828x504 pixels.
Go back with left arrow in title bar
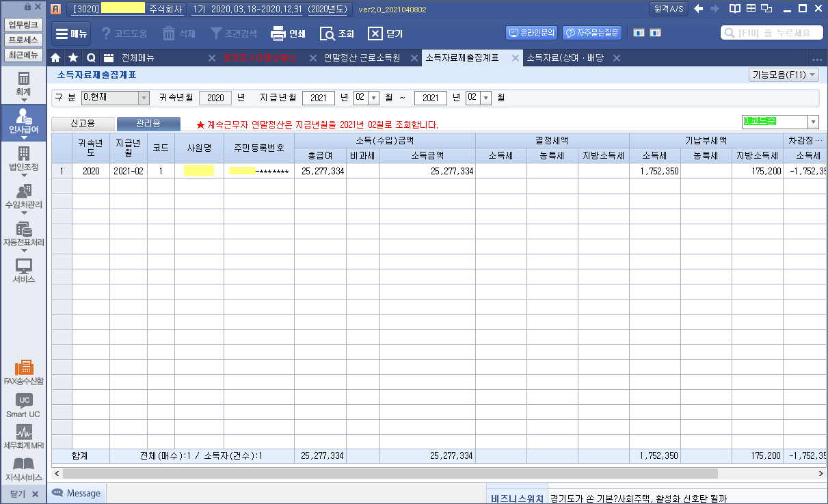(x=698, y=9)
